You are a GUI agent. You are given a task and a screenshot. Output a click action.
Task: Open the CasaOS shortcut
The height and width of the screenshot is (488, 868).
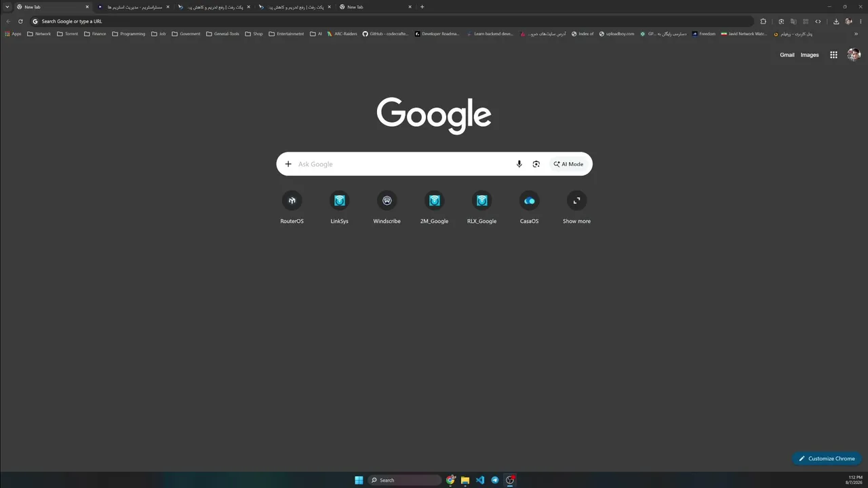pos(529,207)
